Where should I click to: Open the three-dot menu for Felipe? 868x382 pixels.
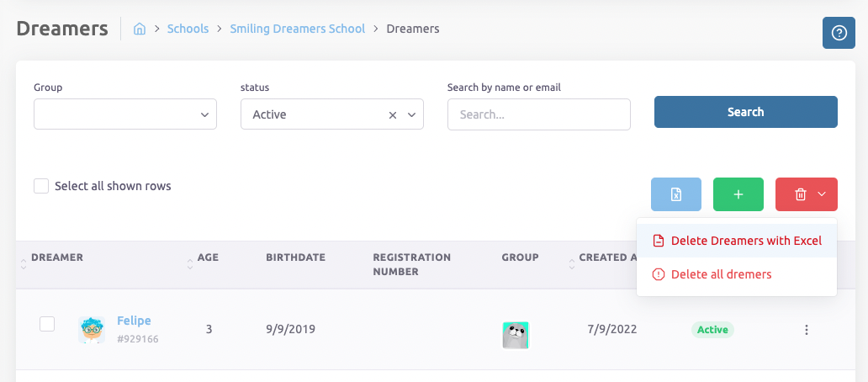point(806,330)
